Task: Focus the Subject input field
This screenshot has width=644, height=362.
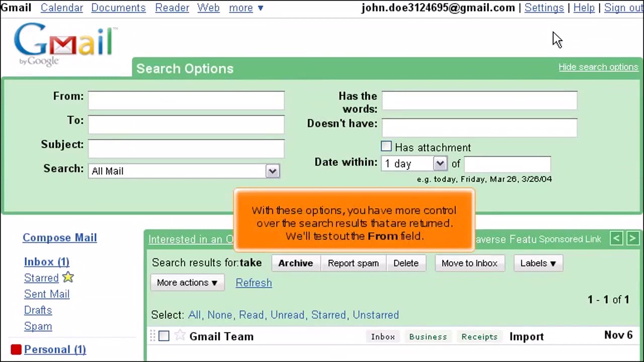Action: 186,148
